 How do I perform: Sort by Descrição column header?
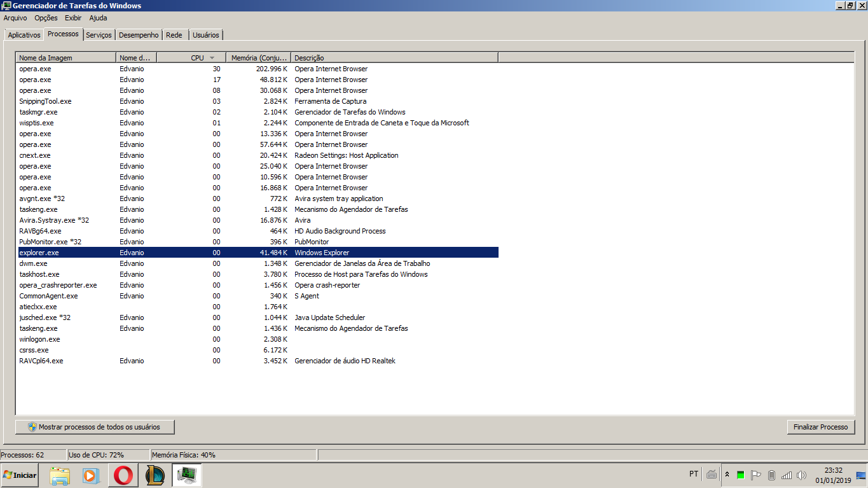(x=395, y=58)
